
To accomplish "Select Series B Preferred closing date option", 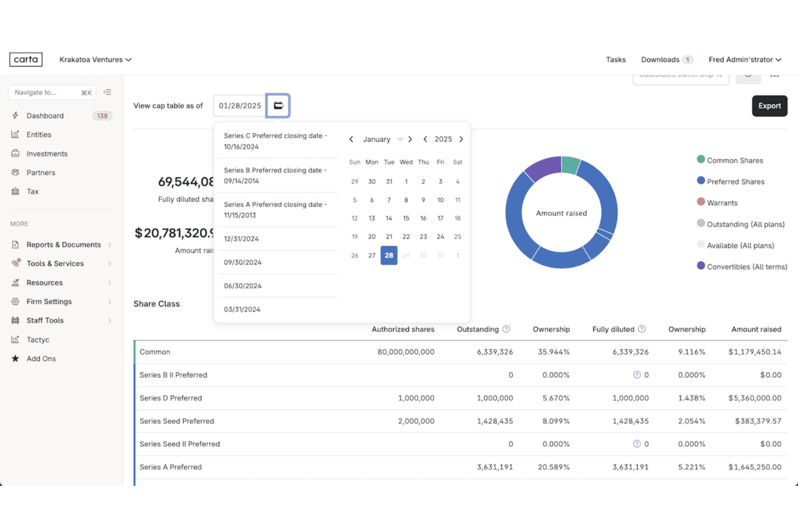I will pos(278,176).
